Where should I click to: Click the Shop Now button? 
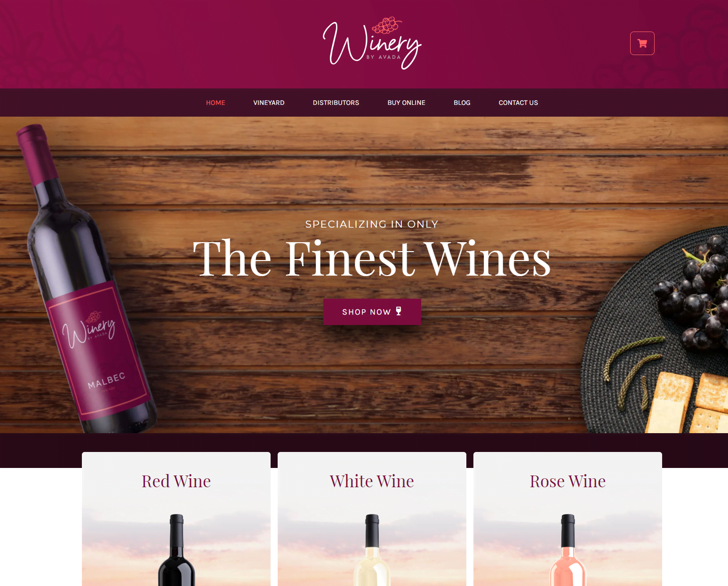[x=372, y=312]
